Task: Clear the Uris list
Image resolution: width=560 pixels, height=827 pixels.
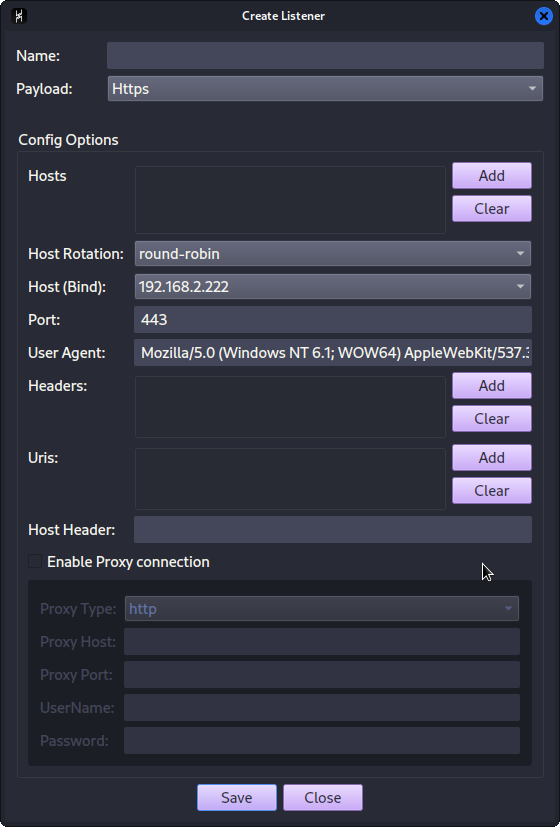Action: (491, 491)
